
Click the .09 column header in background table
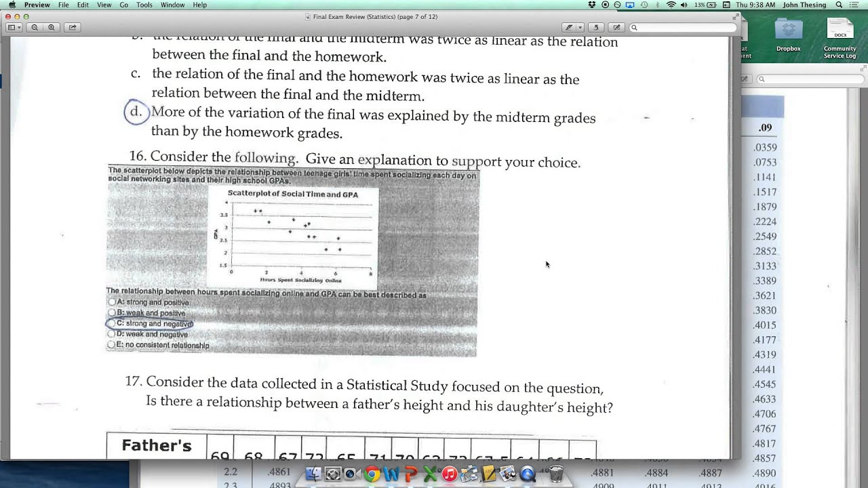coord(765,127)
